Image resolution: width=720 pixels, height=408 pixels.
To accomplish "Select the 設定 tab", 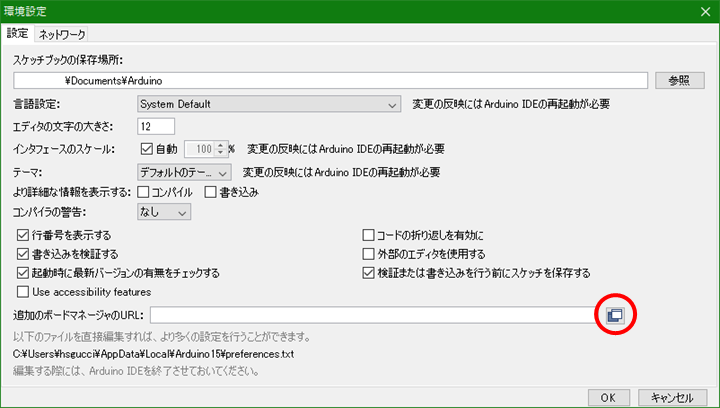I will pos(17,34).
